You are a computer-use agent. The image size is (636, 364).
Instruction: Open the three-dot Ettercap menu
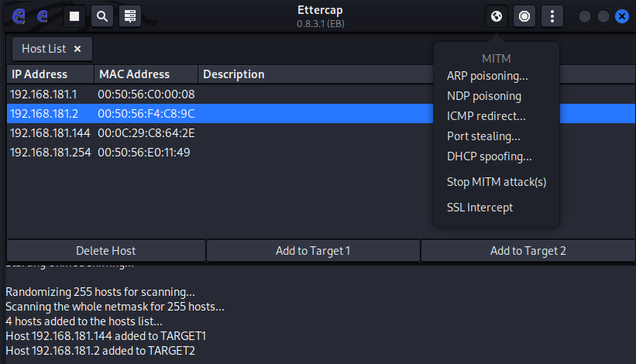[x=552, y=15]
